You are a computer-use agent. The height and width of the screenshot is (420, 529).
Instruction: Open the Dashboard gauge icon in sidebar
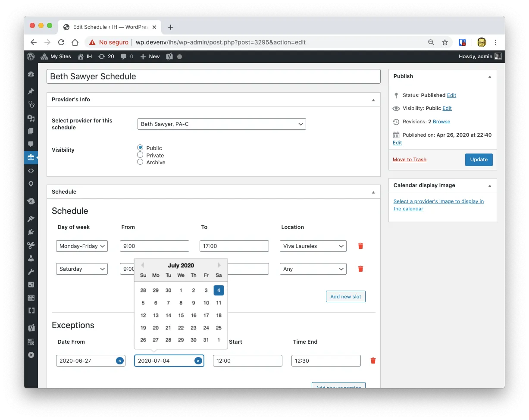coord(31,74)
